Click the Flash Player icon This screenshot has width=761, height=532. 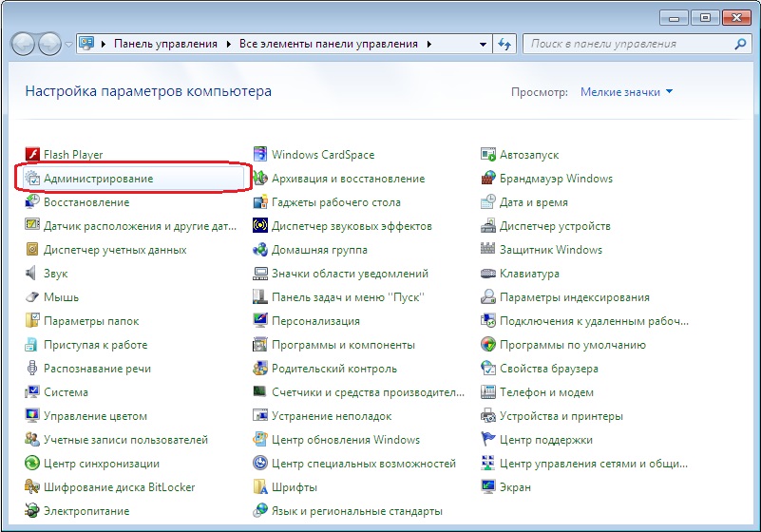coord(32,155)
